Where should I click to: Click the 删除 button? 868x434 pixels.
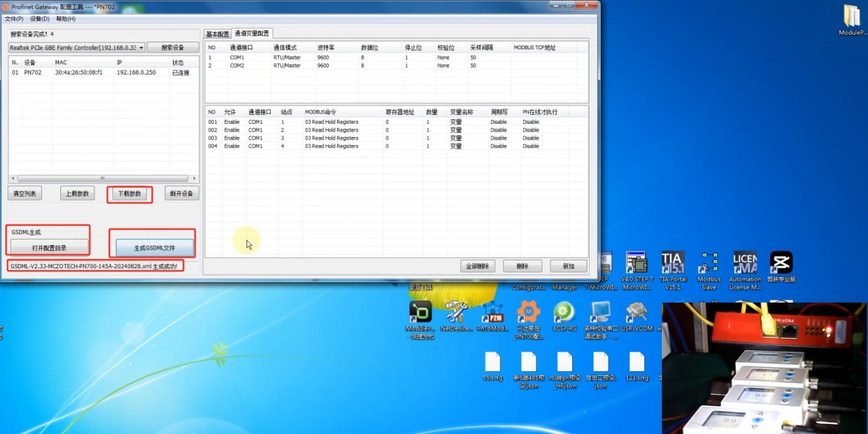pos(523,266)
